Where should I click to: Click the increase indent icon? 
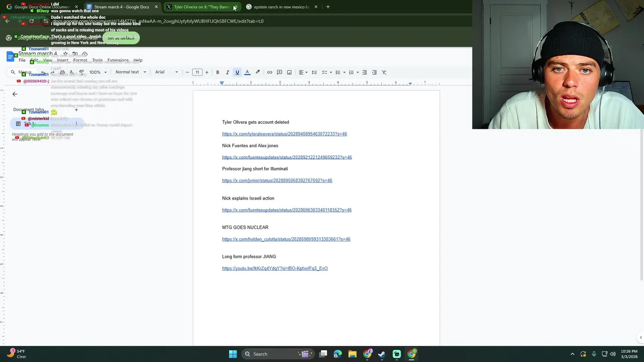[374, 72]
